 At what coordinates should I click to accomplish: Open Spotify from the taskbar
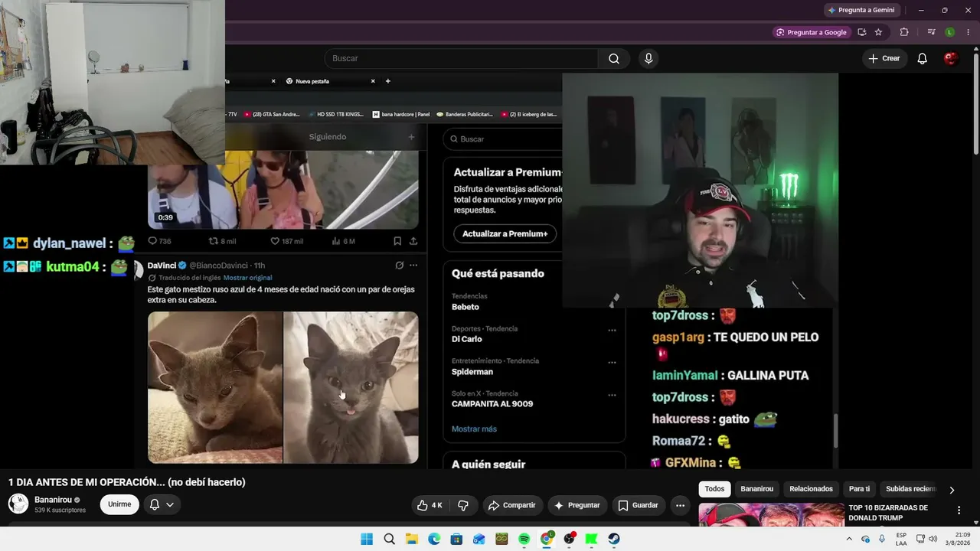524,539
